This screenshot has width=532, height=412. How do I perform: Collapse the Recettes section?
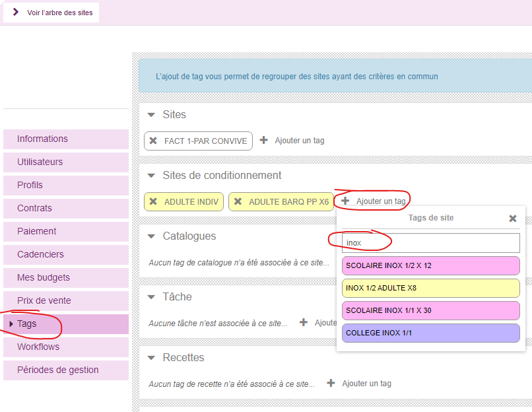[x=151, y=358]
